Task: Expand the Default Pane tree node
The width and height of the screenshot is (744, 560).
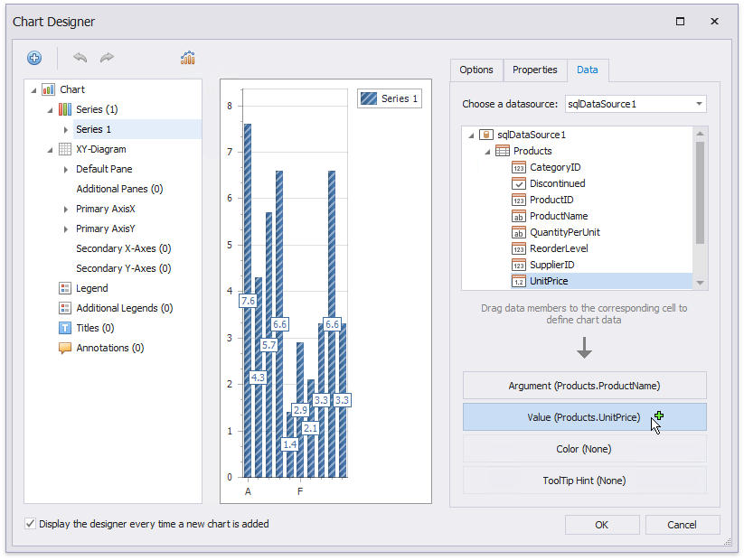Action: click(x=66, y=169)
